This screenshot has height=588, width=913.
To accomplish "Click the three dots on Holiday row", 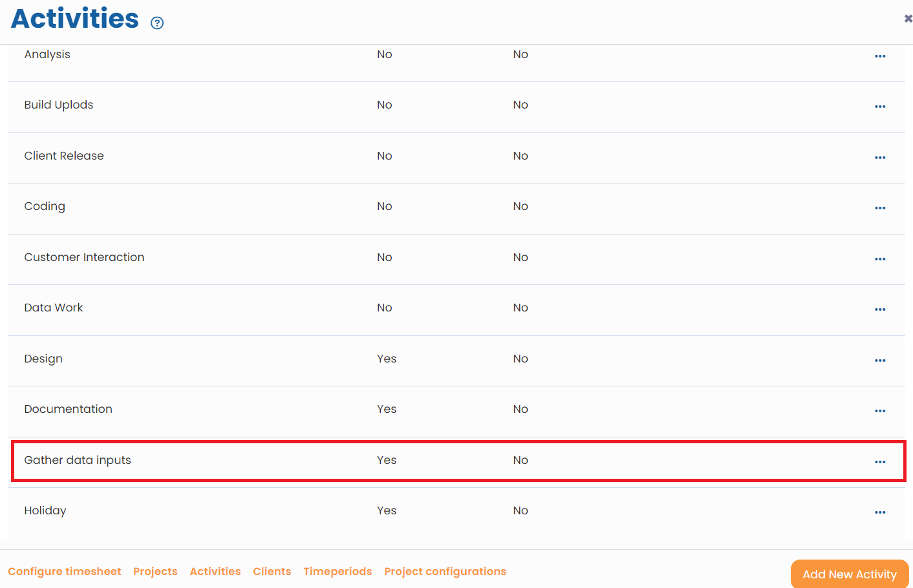I will click(x=879, y=512).
